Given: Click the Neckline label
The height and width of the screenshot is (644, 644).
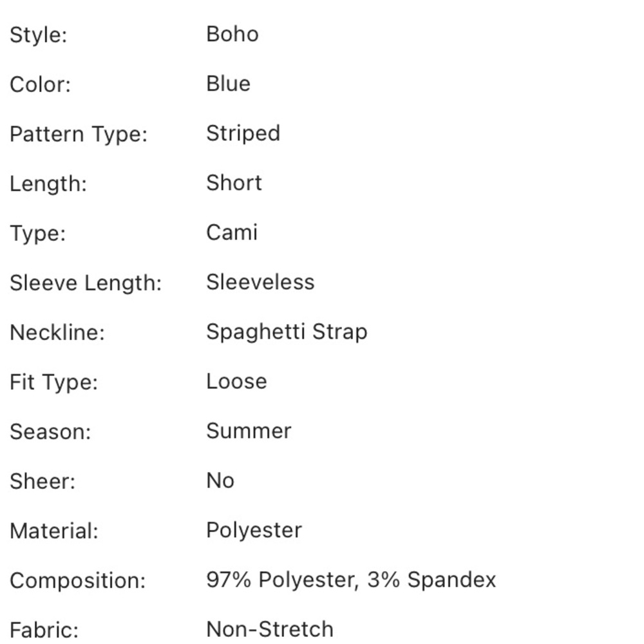Looking at the screenshot, I should pyautogui.click(x=57, y=333).
